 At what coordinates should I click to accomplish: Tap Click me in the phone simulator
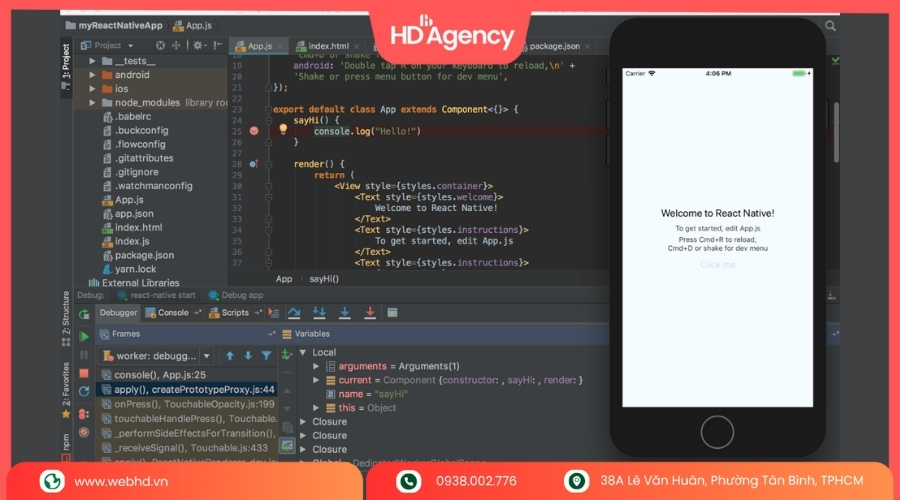click(x=717, y=265)
